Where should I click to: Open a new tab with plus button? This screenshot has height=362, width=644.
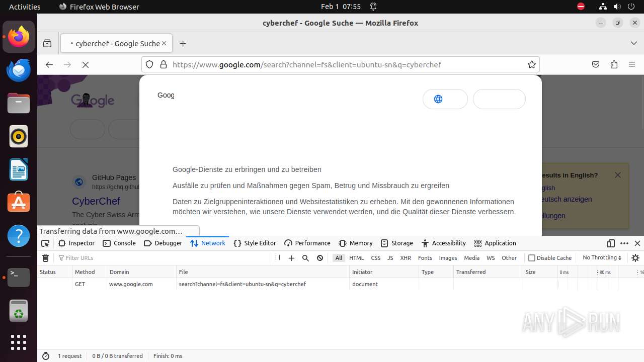(x=183, y=44)
